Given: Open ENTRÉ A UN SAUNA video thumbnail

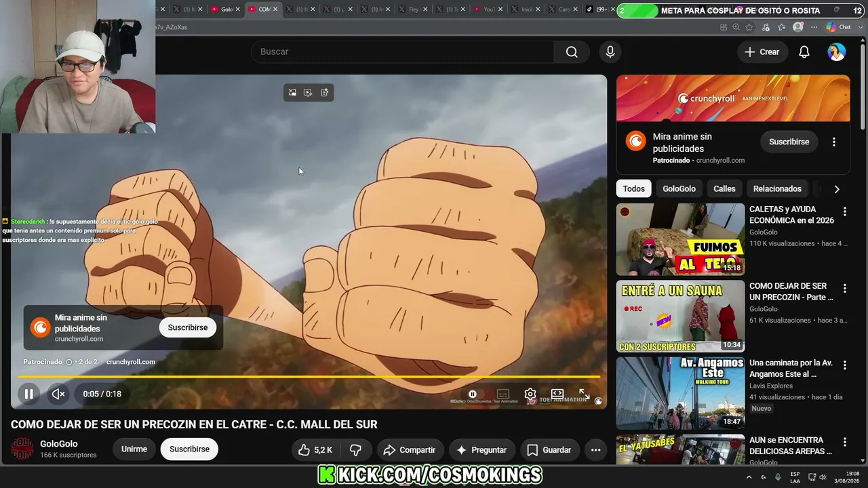Looking at the screenshot, I should [x=680, y=317].
